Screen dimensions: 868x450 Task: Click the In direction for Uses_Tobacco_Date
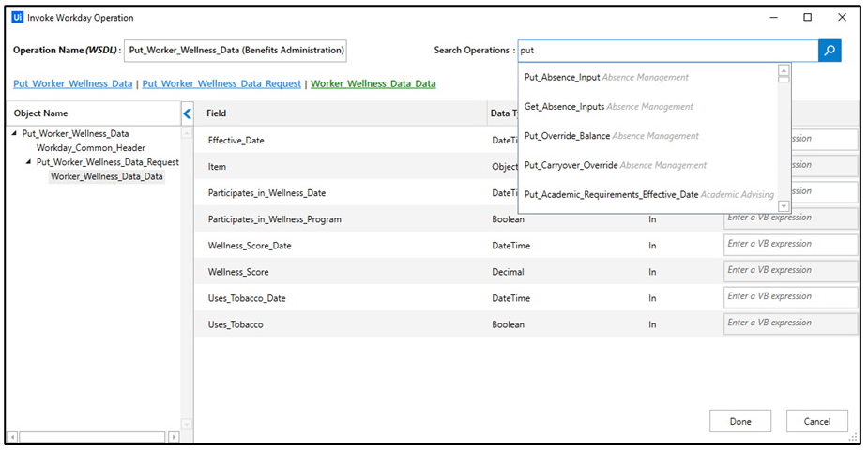click(652, 298)
